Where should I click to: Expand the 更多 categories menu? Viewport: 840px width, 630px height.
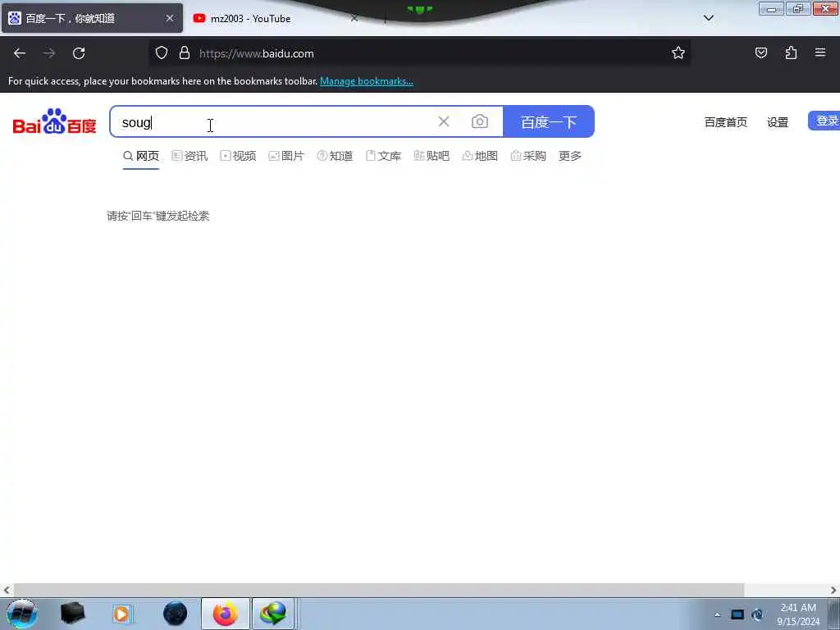(570, 156)
